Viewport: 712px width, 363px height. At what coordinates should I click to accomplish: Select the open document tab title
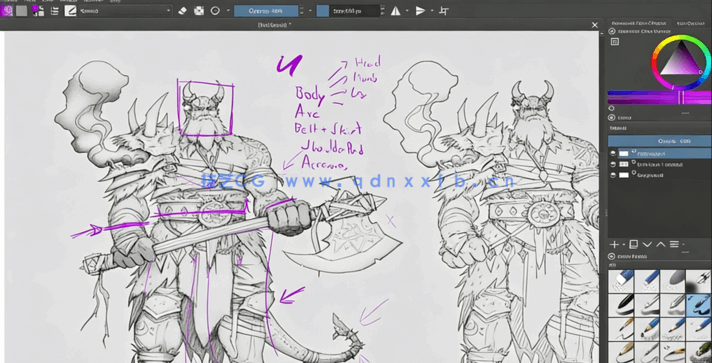click(274, 25)
